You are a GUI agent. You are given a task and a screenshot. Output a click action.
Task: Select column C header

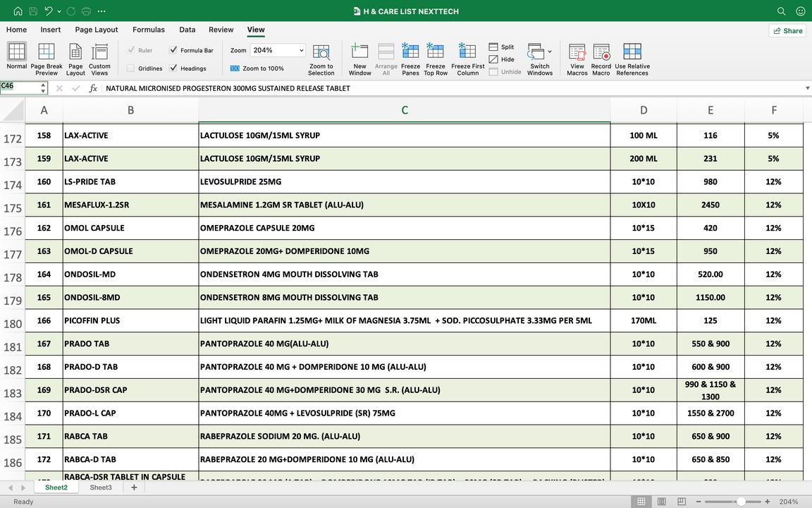click(x=405, y=110)
